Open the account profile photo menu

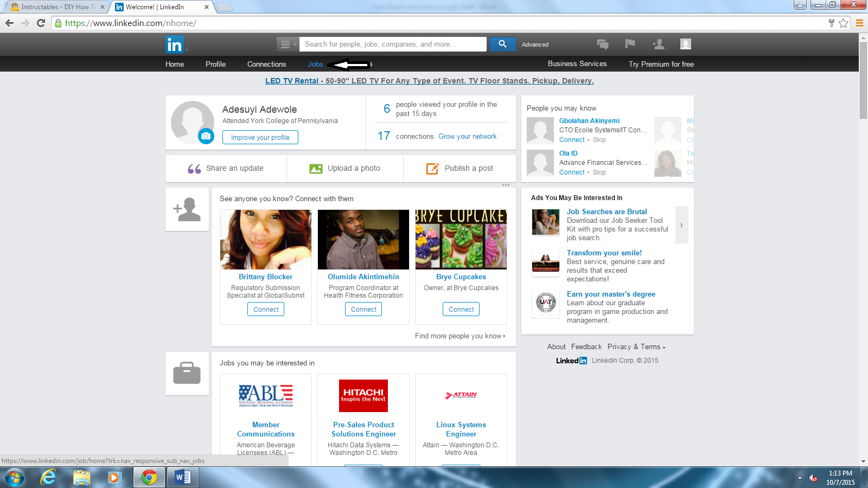(x=686, y=44)
